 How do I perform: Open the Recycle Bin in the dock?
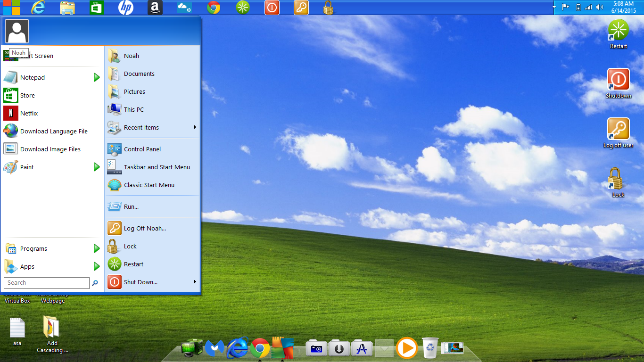point(430,348)
